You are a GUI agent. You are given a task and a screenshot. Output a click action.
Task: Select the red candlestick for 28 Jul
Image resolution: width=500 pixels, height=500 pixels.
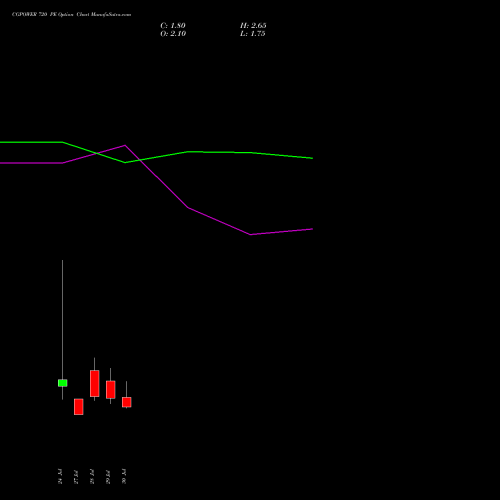click(95, 383)
